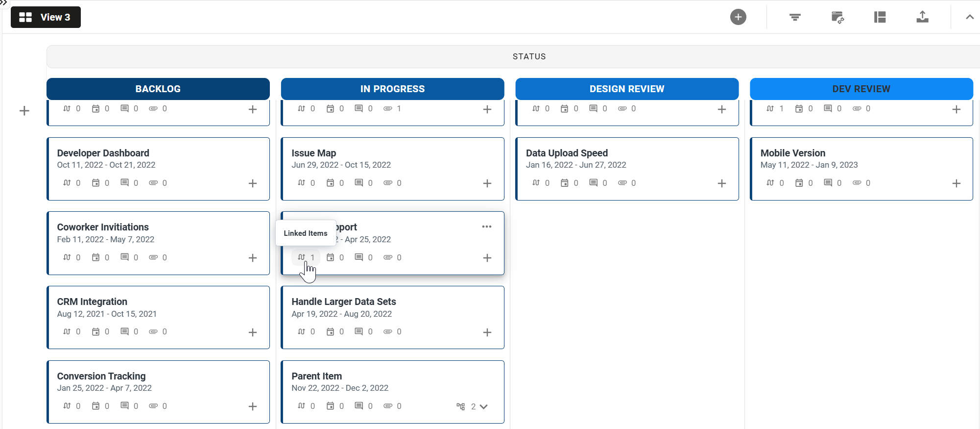Open the View 3 board selector
Image resolution: width=980 pixels, height=429 pixels.
tap(46, 17)
